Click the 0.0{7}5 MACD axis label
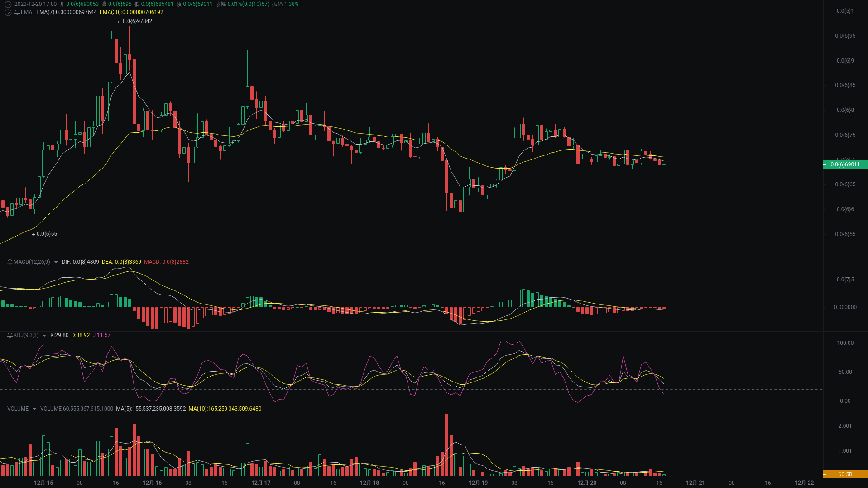 [845, 280]
